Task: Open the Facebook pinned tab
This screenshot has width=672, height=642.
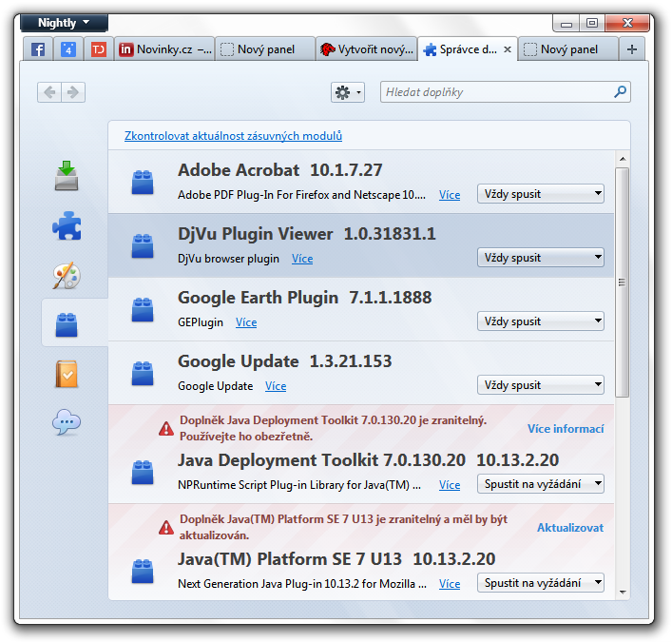Action: [x=38, y=49]
